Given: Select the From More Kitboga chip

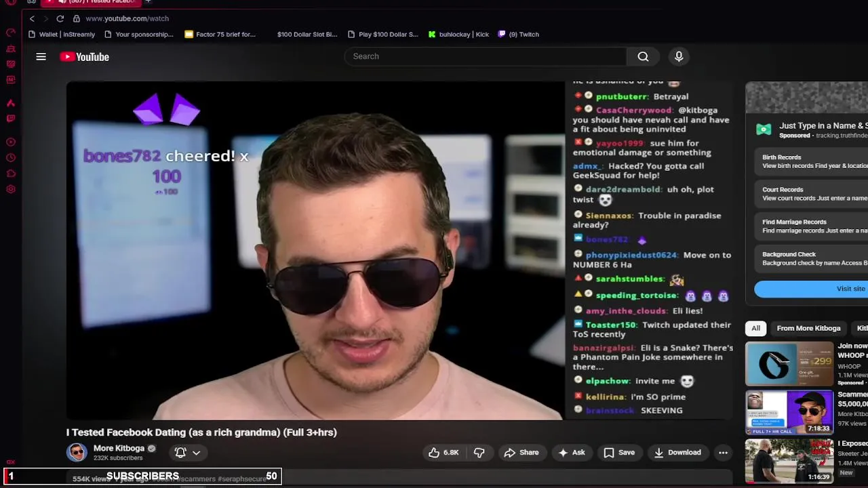Looking at the screenshot, I should [808, 329].
